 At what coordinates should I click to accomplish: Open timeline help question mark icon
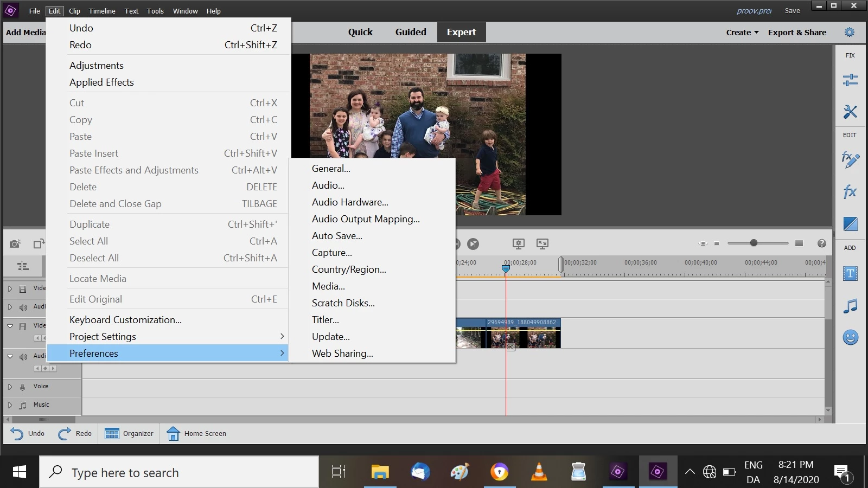pyautogui.click(x=822, y=243)
